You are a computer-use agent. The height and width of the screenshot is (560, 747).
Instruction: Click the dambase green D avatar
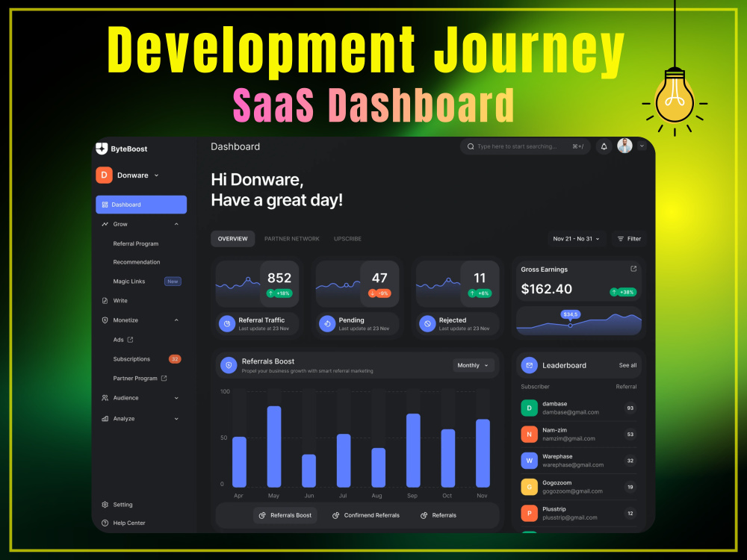pos(530,408)
